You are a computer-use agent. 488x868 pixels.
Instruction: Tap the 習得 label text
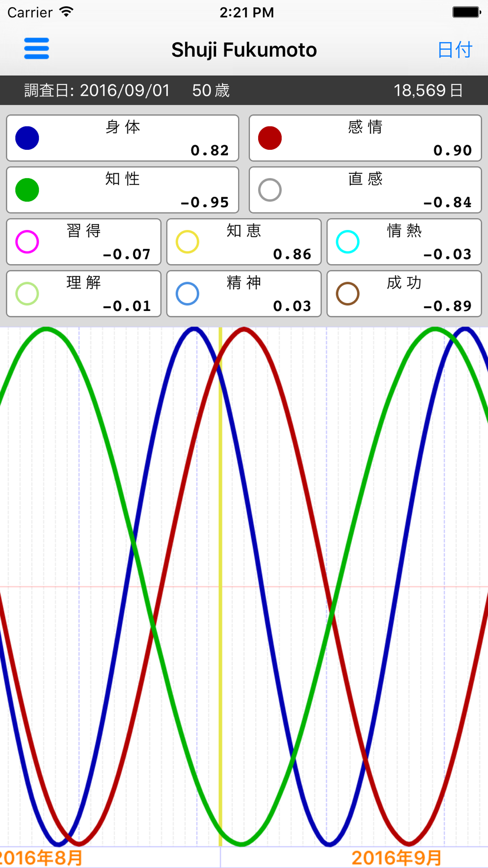pos(83,230)
